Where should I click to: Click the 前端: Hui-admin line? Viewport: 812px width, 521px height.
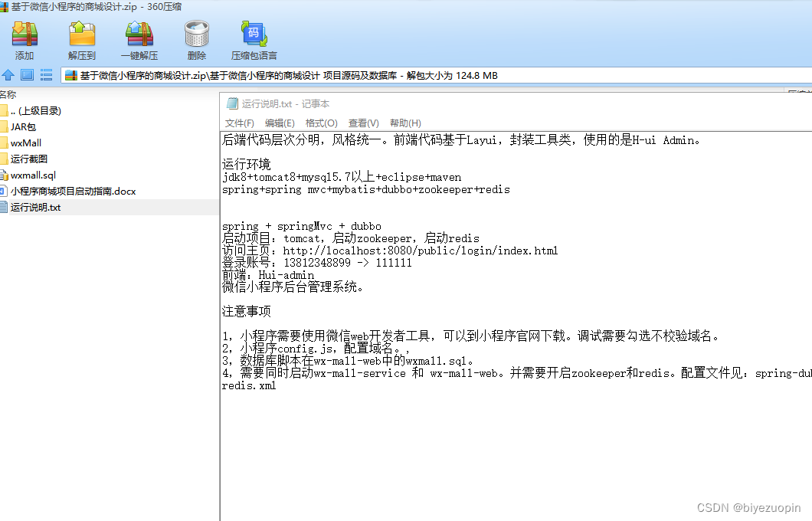point(268,275)
